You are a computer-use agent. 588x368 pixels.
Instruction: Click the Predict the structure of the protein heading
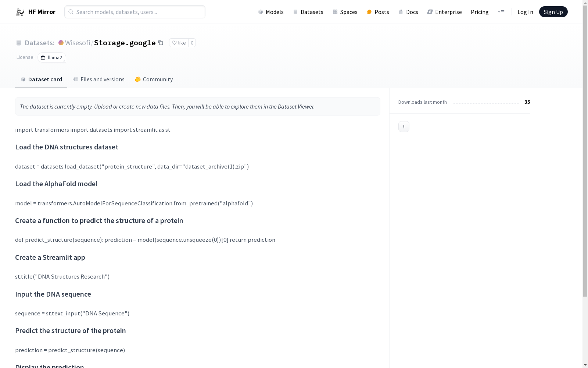(71, 330)
